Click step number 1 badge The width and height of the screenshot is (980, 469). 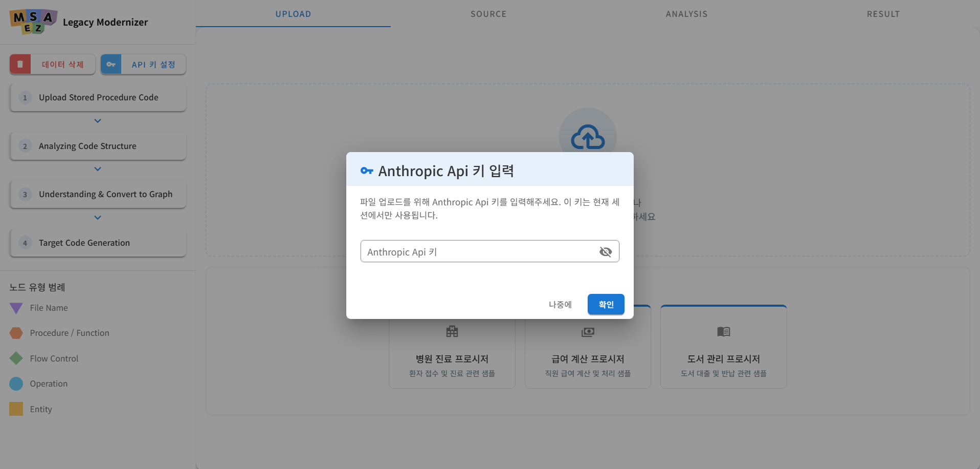point(25,97)
